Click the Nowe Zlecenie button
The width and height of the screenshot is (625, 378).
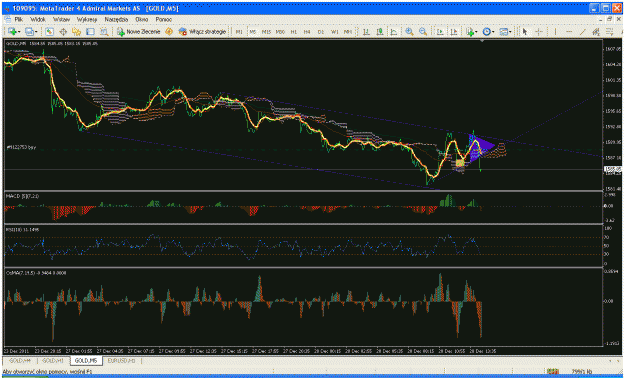[x=138, y=32]
